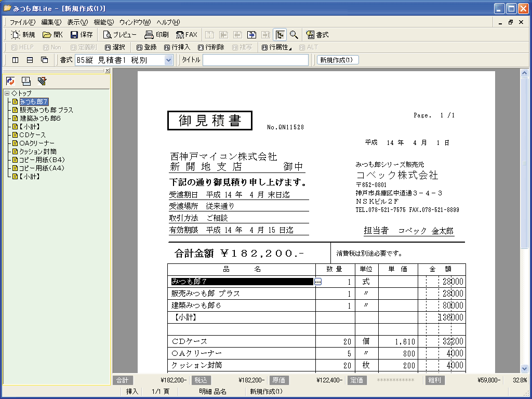Send by FAX using the FAX icon
Viewport: 532px width, 399px height.
click(187, 35)
